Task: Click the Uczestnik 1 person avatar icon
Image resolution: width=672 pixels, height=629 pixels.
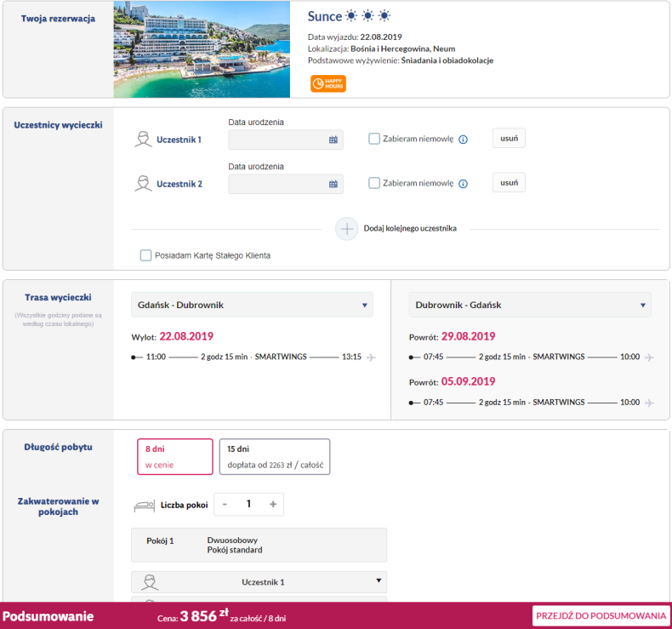Action: (143, 140)
